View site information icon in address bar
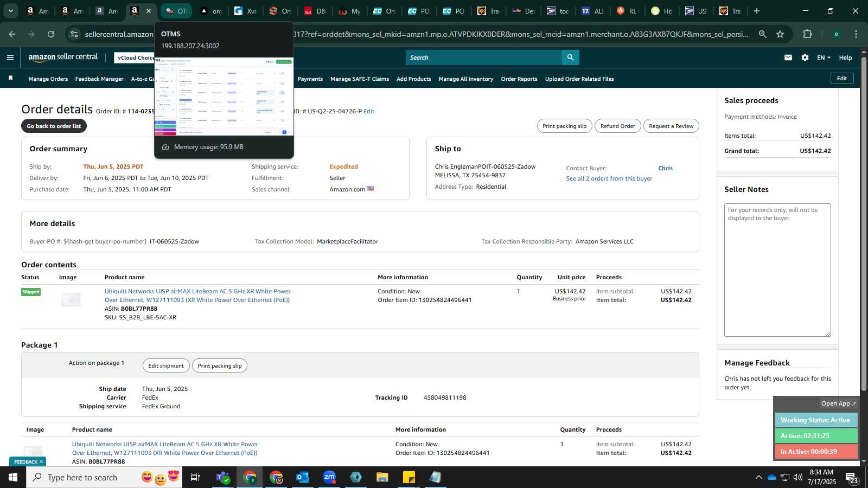This screenshot has height=488, width=868. coord(74,34)
